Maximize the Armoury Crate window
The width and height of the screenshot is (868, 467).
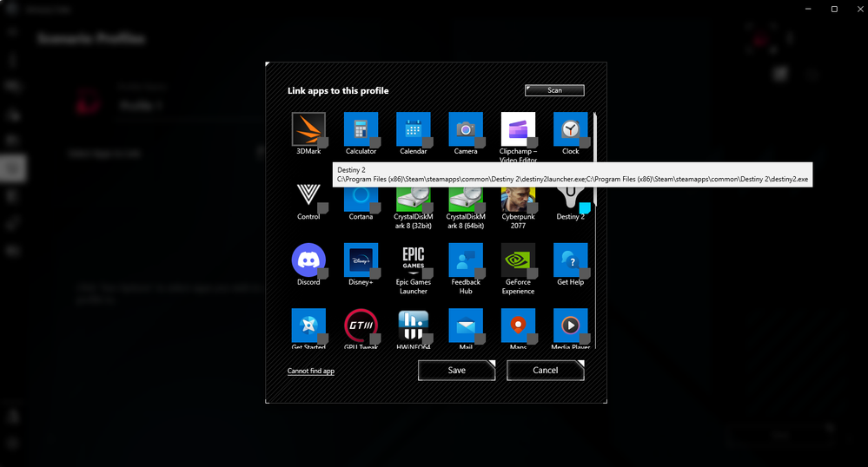point(834,9)
